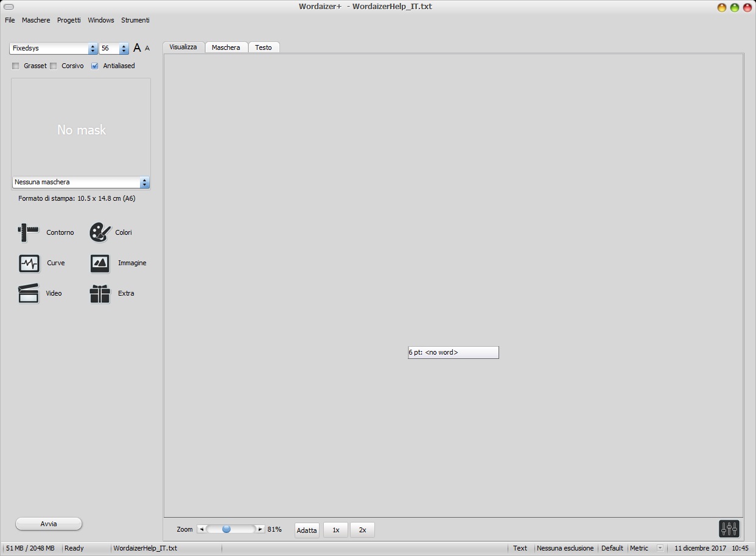756x556 pixels.
Task: Enable Corsivo checkbox
Action: click(54, 66)
